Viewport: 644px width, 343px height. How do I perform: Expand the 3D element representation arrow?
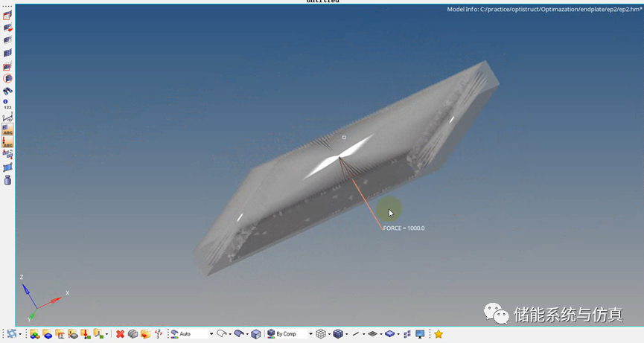[398, 334]
